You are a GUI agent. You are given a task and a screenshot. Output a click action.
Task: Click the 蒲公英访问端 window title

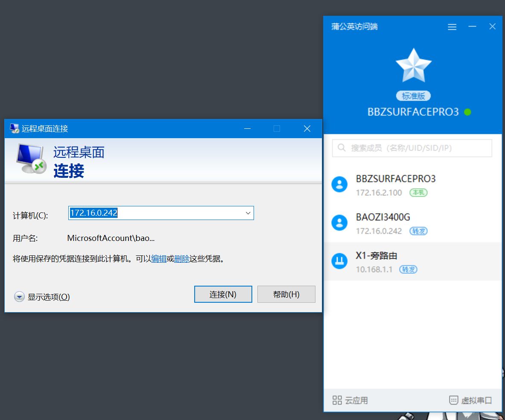[354, 26]
